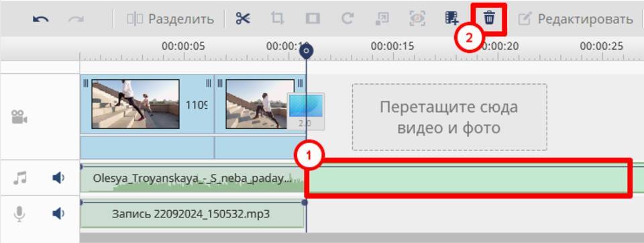Click the music track note icon
The height and width of the screenshot is (243, 644).
19,178
